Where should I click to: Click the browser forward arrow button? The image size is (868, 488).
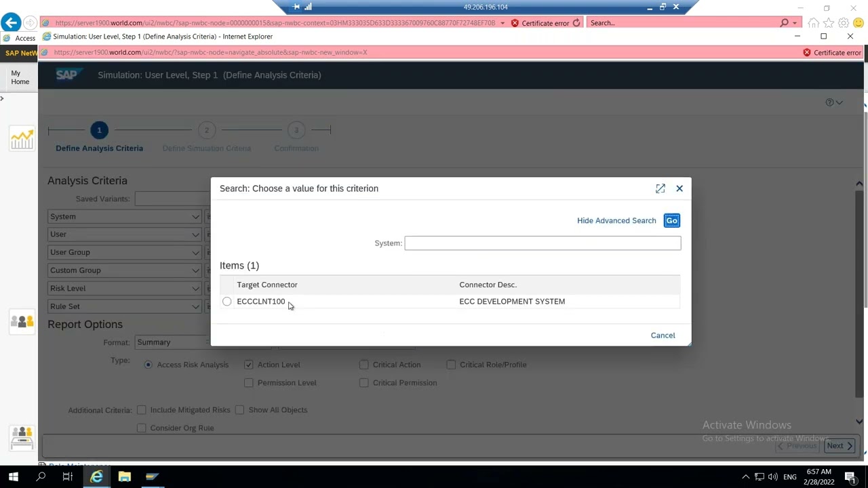coord(30,23)
